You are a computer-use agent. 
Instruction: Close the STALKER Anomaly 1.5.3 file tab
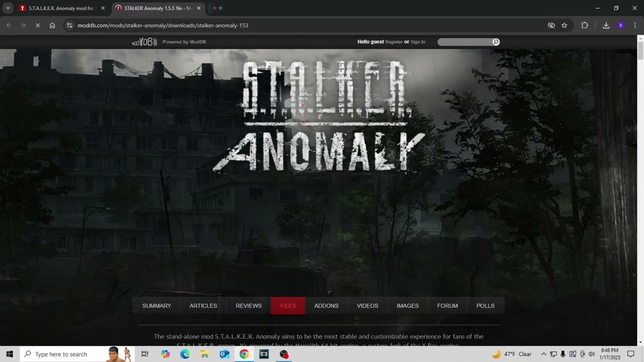coord(199,8)
